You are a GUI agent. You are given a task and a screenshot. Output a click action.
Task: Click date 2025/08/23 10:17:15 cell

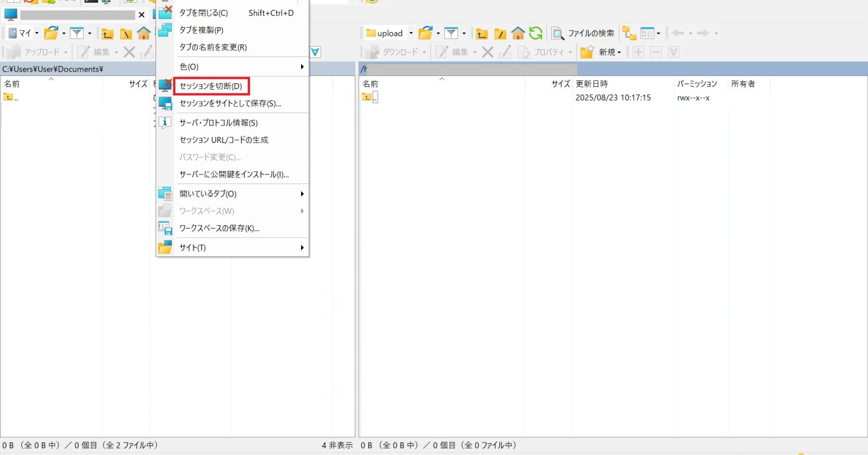[613, 98]
